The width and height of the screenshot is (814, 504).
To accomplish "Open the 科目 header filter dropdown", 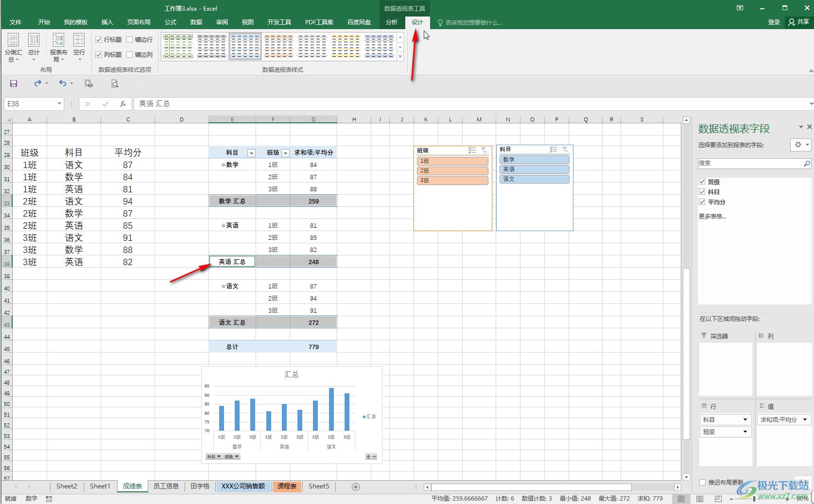I will 251,153.
